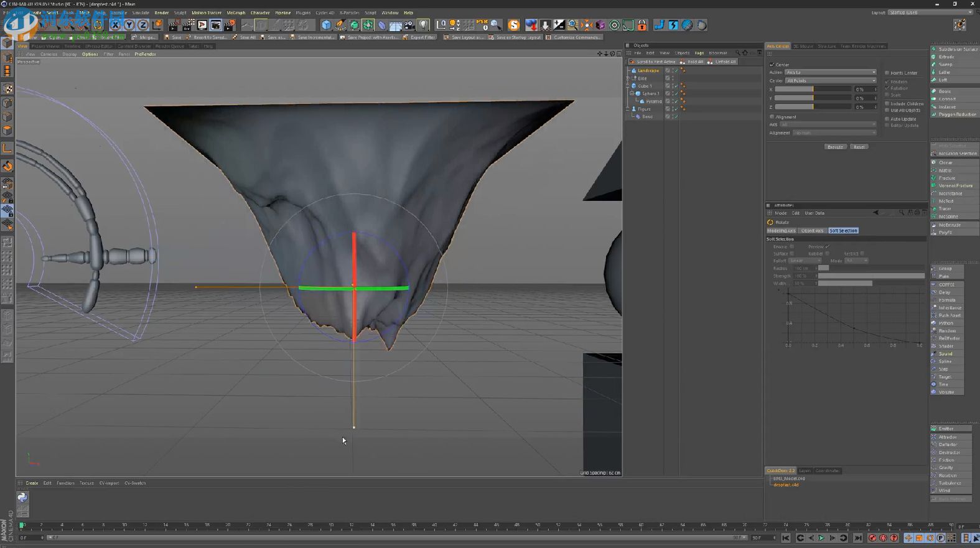Click the Camera object icon in toolbar

[409, 25]
